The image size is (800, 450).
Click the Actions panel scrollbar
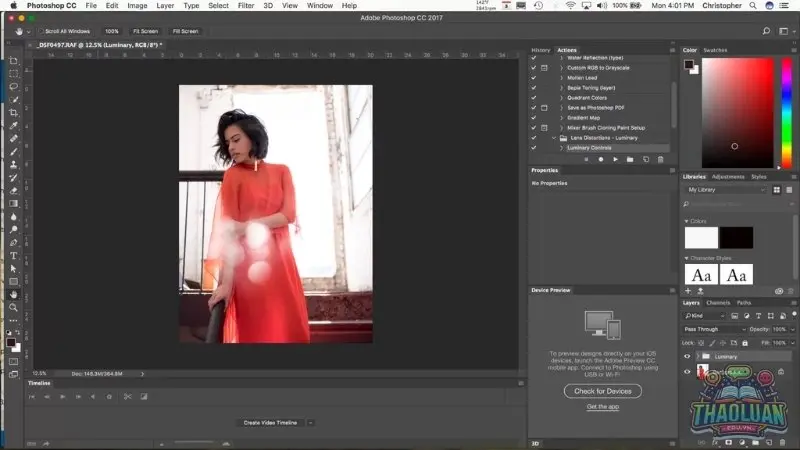(x=674, y=105)
